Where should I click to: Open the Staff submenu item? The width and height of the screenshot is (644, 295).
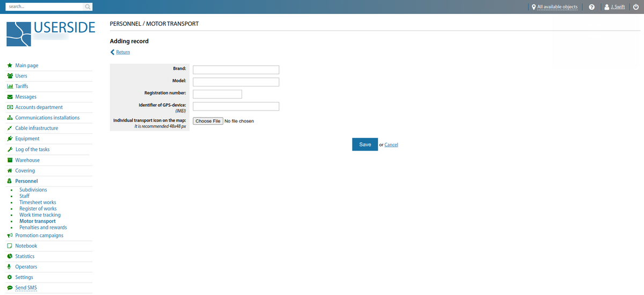click(24, 196)
